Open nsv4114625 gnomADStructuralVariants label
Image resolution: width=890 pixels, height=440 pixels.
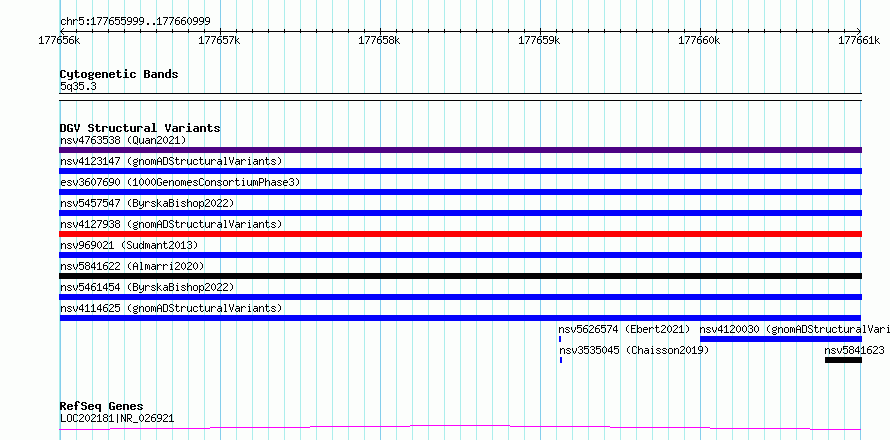[x=171, y=308]
